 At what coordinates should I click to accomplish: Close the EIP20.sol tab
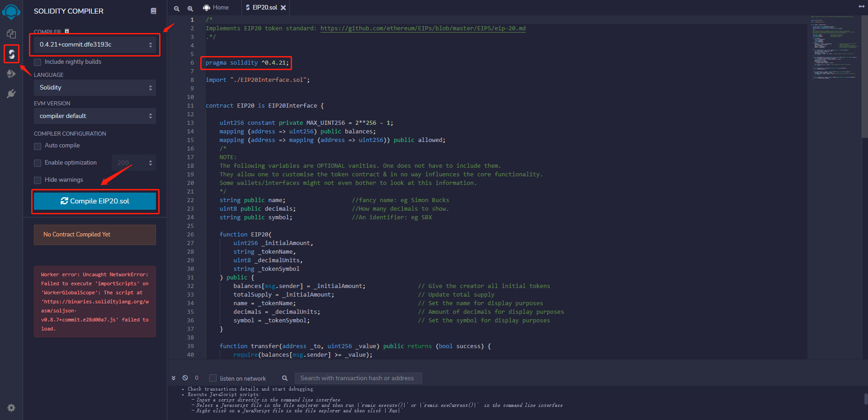[x=283, y=8]
